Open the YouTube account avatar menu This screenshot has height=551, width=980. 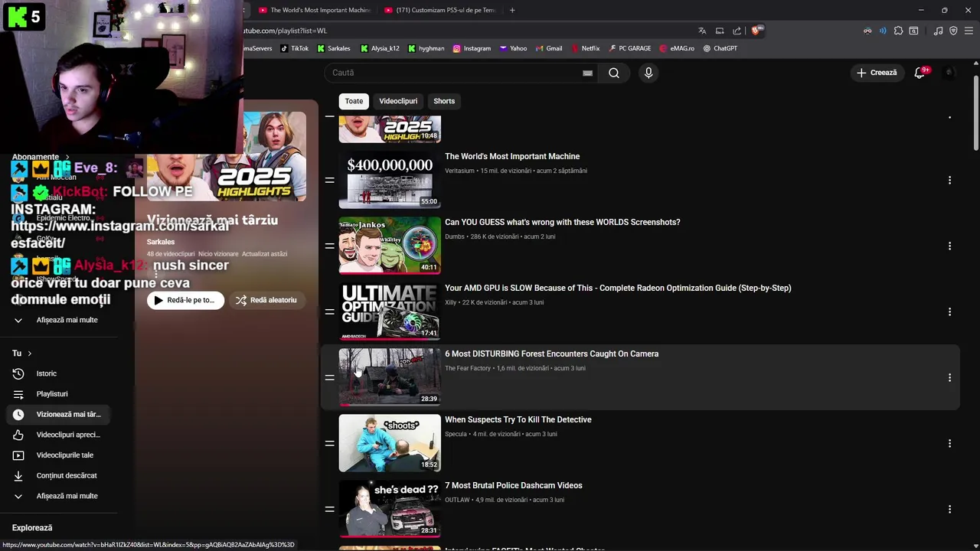tap(949, 73)
